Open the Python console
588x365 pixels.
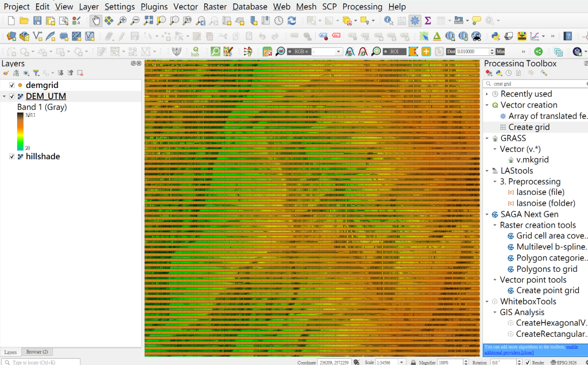[x=496, y=36]
